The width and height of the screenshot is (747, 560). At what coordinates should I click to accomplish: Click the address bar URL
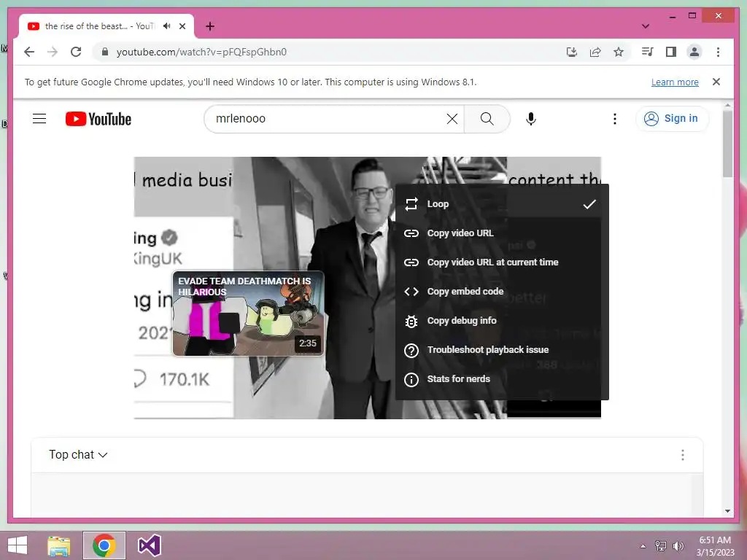click(x=201, y=52)
